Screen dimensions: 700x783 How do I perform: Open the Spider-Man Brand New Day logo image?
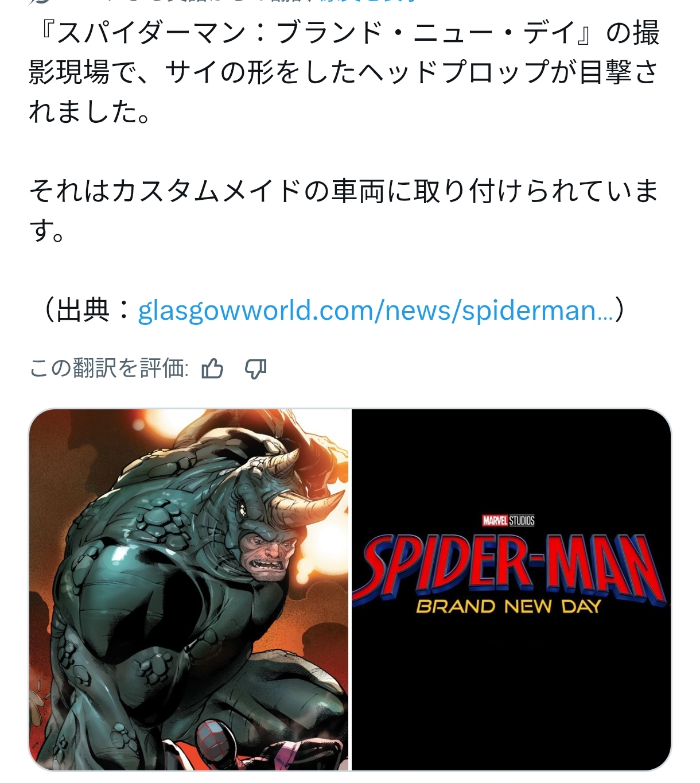pyautogui.click(x=511, y=590)
